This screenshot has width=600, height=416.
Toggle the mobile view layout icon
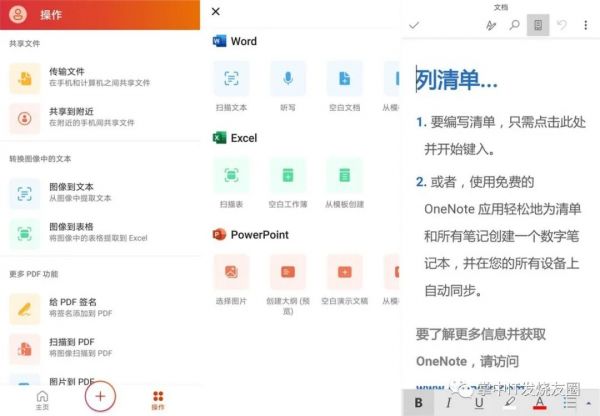click(538, 25)
